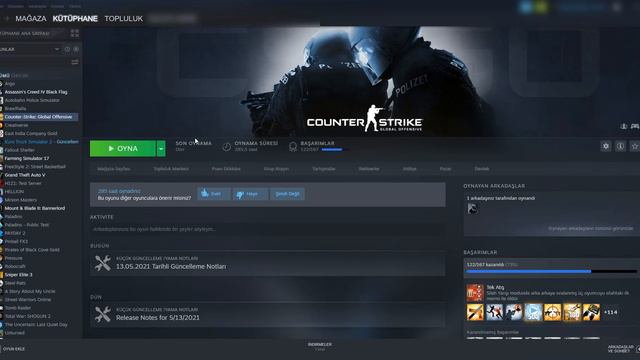The height and width of the screenshot is (360, 640).
Task: Click the achievements progress bar in the Başarımlar panel
Action: pos(551,271)
